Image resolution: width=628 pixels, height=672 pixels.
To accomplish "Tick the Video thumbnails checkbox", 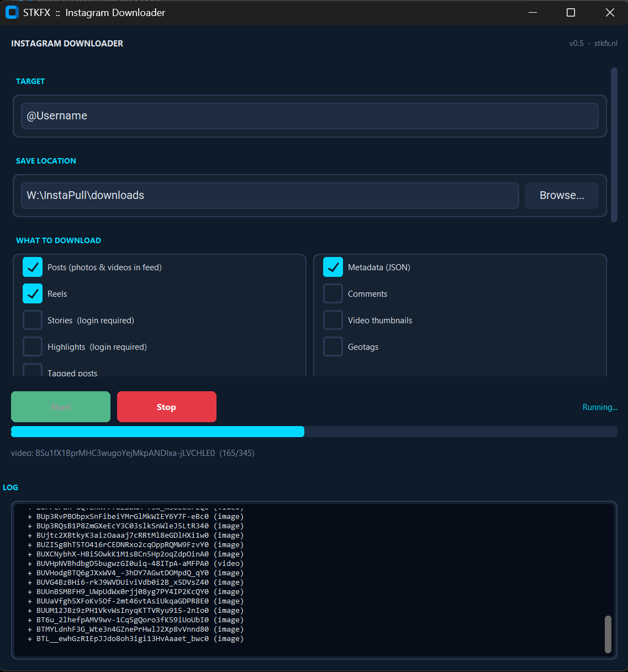I will click(333, 320).
